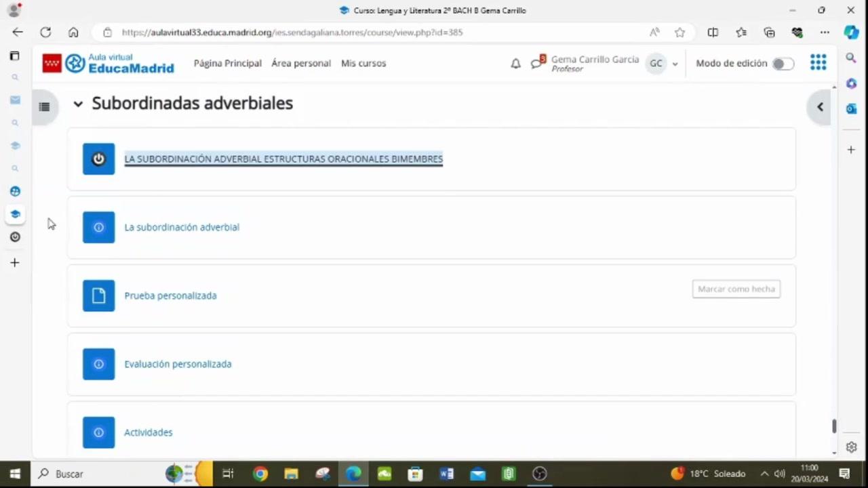Collapse the Subordinadas adverbiales section
Screen dimensions: 868x488
pos(78,104)
